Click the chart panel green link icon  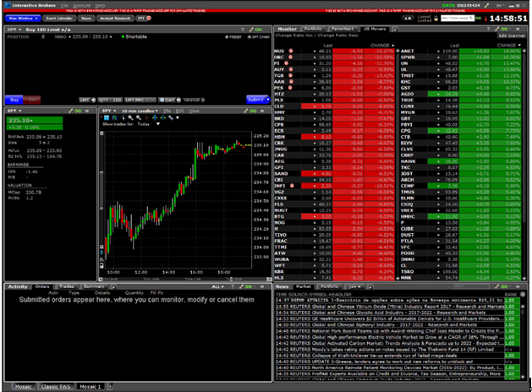point(253,111)
